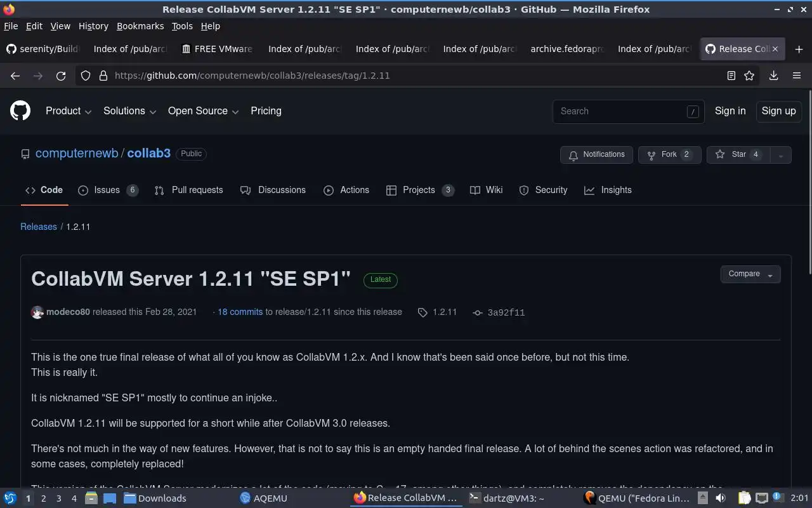Switch to the FREE VMware browser tab
The image size is (812, 508).
(217, 49)
